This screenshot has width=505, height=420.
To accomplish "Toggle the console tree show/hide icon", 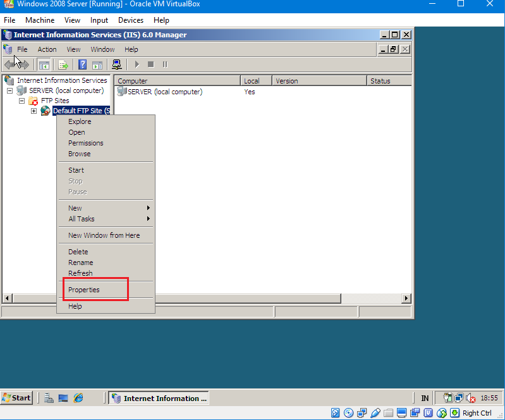I will tap(44, 65).
